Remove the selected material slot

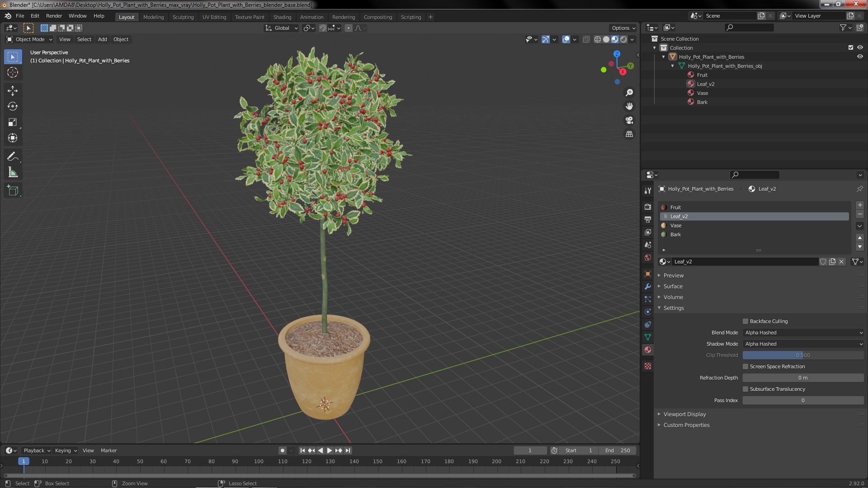pyautogui.click(x=860, y=214)
